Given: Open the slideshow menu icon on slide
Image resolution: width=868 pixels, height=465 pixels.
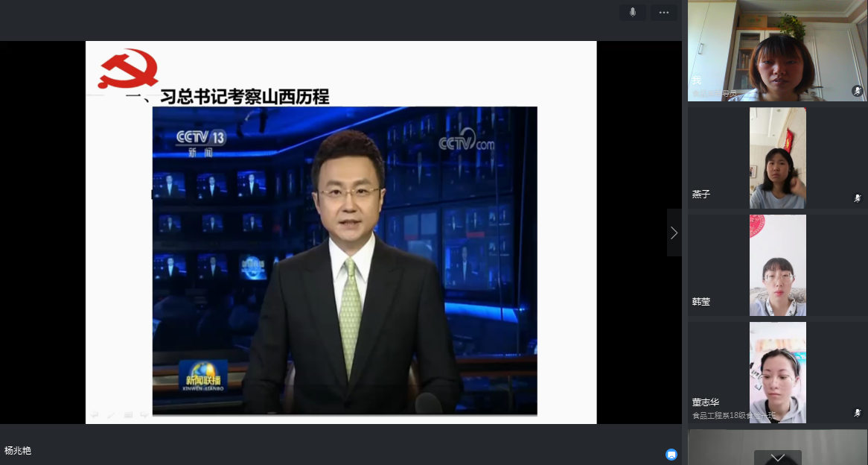Looking at the screenshot, I should (x=128, y=415).
